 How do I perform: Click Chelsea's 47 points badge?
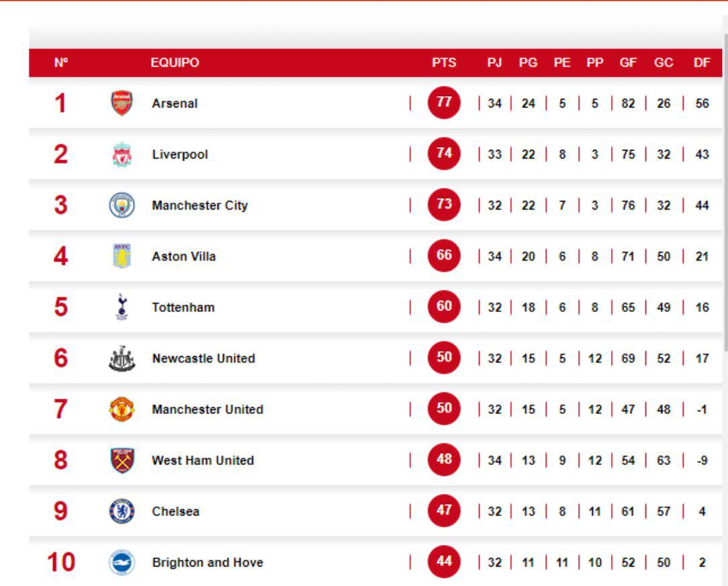click(x=443, y=511)
